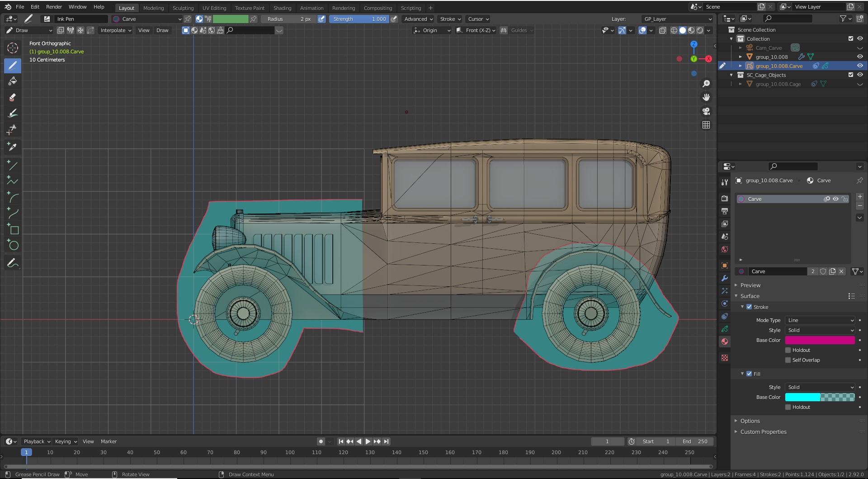
Task: Select the Arc tool
Action: 13,198
